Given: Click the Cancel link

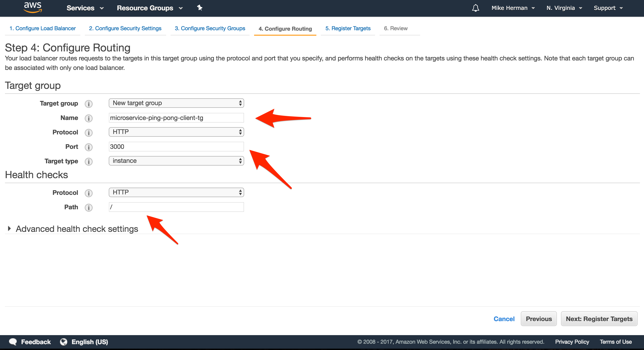Looking at the screenshot, I should pyautogui.click(x=504, y=319).
